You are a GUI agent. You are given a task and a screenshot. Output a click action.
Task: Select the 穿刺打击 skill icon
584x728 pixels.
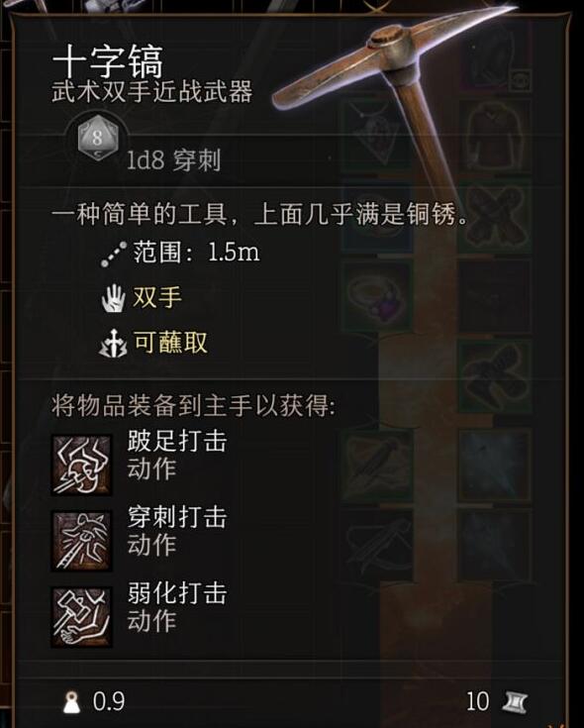tap(81, 541)
